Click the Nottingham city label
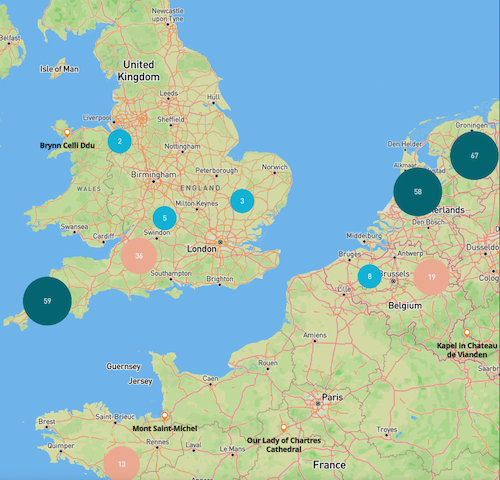Viewport: 500px width, 480px height. click(182, 146)
